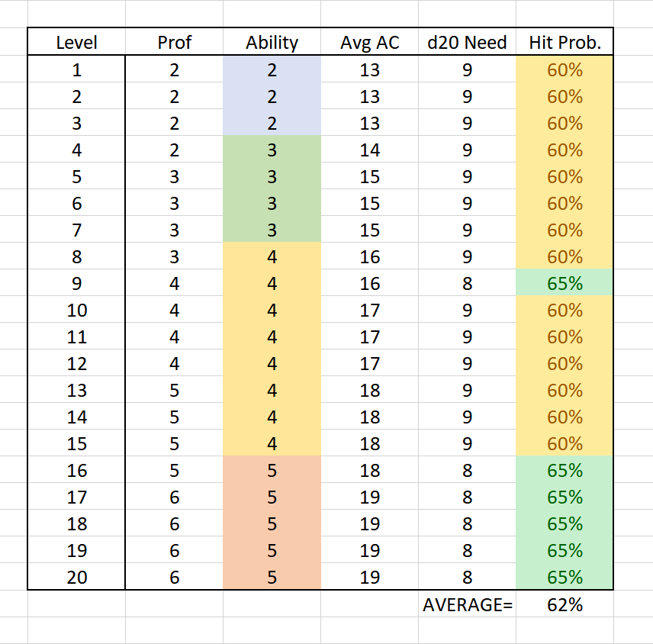Select Hit Prob. cell for Level 20
The height and width of the screenshot is (644, 653).
565,578
